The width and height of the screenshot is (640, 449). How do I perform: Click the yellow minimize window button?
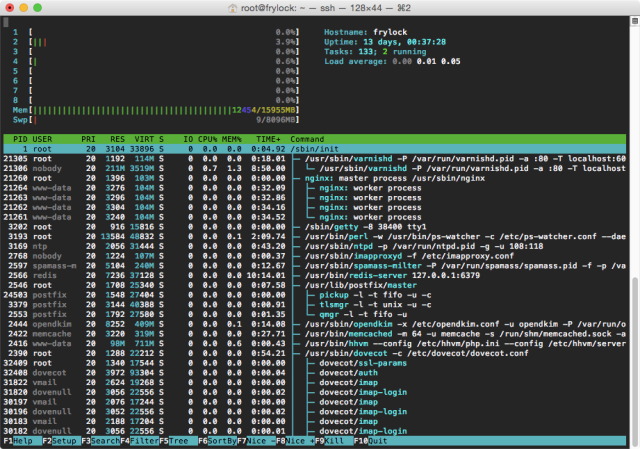coord(24,8)
